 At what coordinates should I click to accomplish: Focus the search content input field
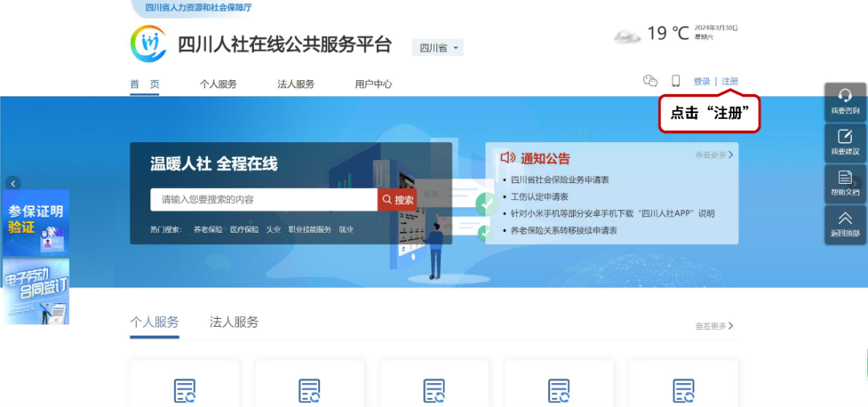(264, 200)
